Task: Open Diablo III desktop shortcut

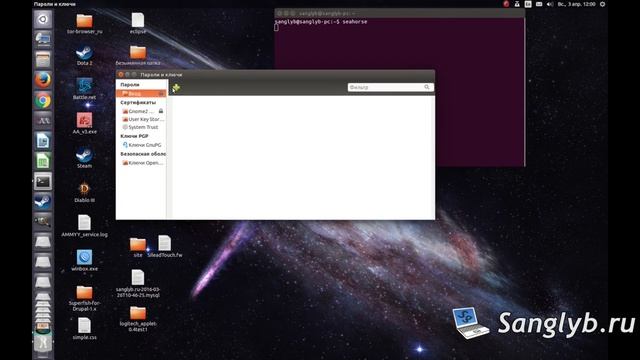Action: click(84, 192)
